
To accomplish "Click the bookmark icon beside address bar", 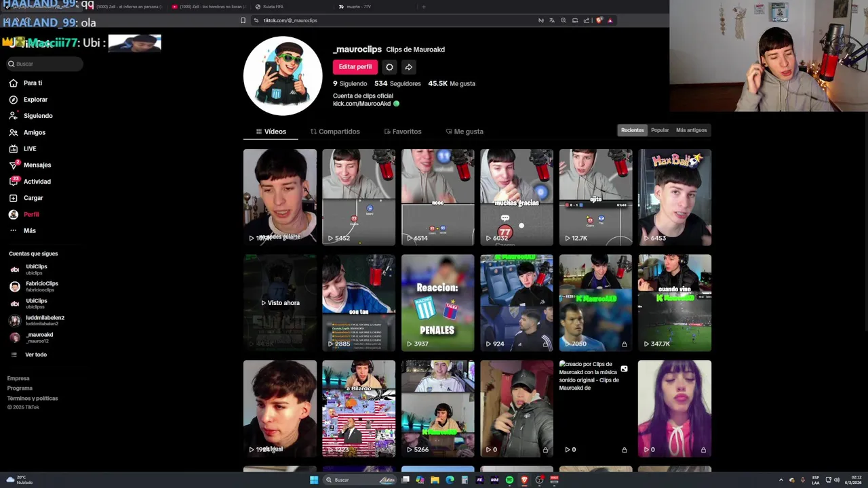I will (243, 20).
